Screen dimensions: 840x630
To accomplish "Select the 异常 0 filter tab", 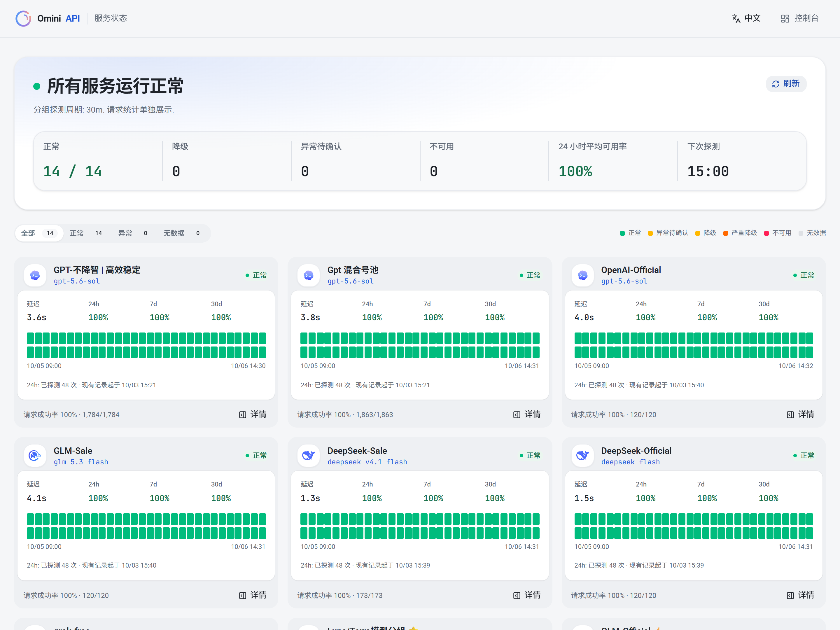I will (x=133, y=233).
